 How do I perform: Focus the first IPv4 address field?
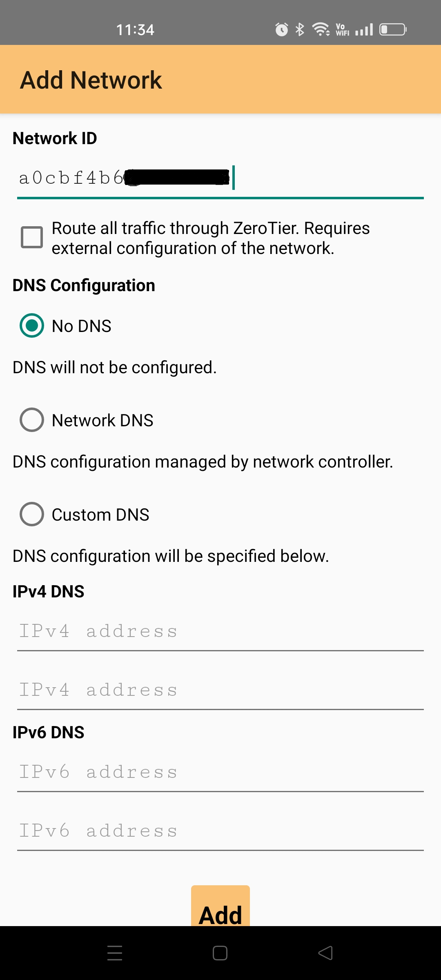click(220, 631)
